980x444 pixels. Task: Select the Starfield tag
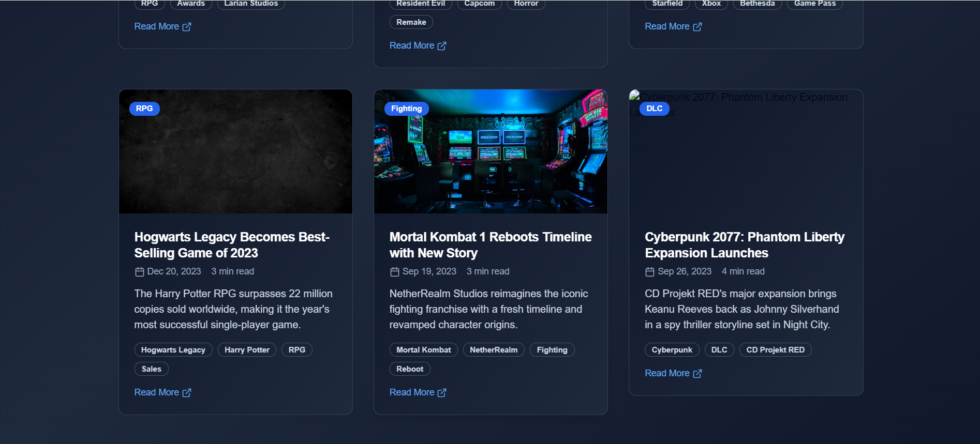(x=667, y=4)
